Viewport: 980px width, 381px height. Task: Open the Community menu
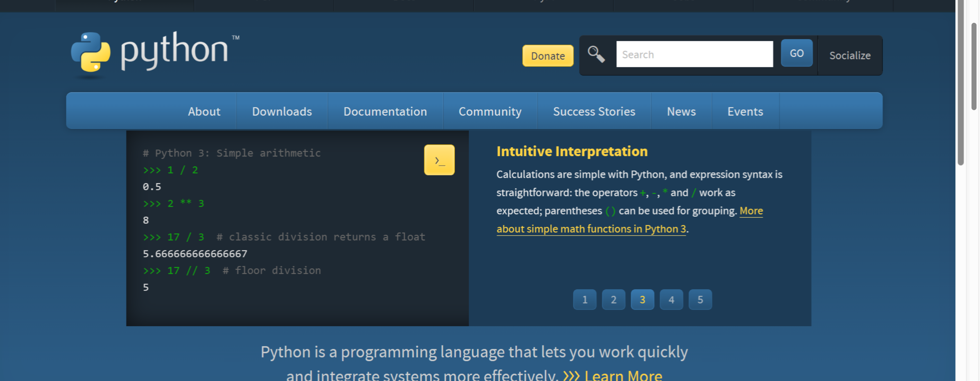(x=490, y=112)
